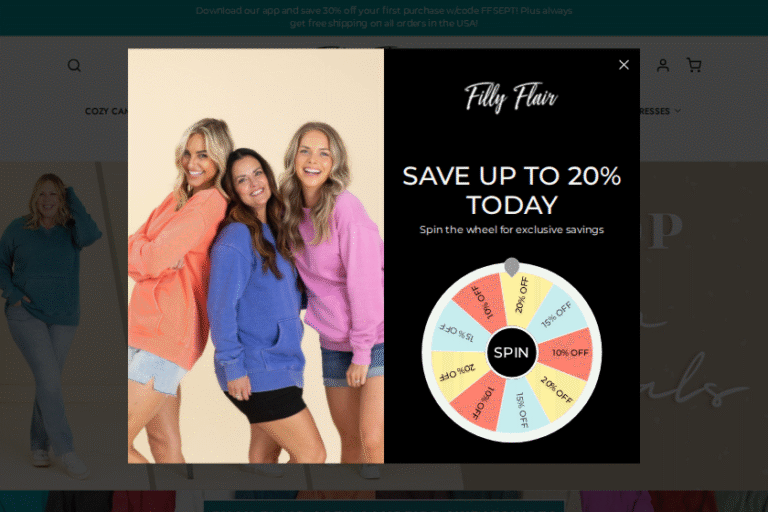
Task: Open the Cozy Cabin menu item
Action: tap(106, 111)
